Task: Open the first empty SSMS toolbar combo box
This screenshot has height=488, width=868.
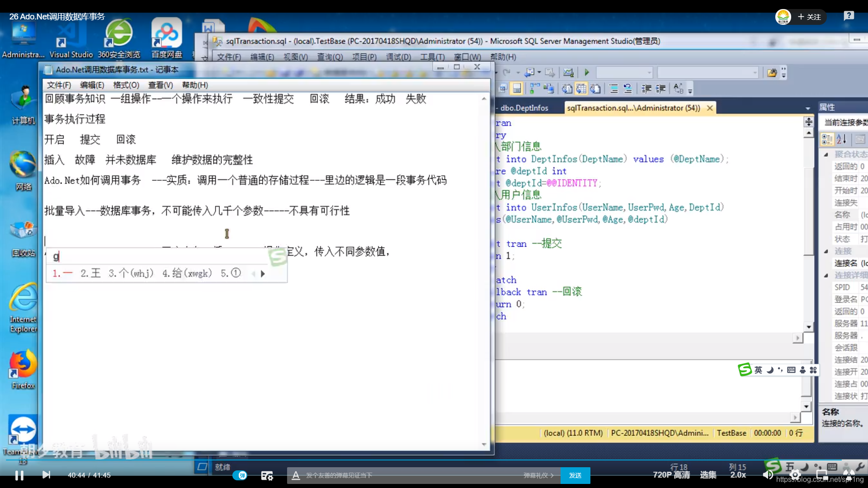Action: pos(624,72)
